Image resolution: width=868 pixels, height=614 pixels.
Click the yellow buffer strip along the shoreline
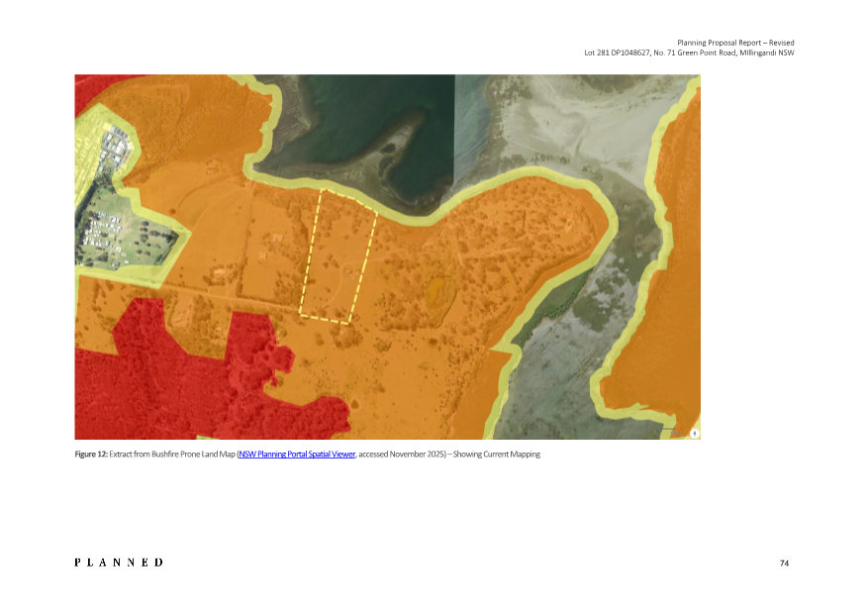(416, 211)
